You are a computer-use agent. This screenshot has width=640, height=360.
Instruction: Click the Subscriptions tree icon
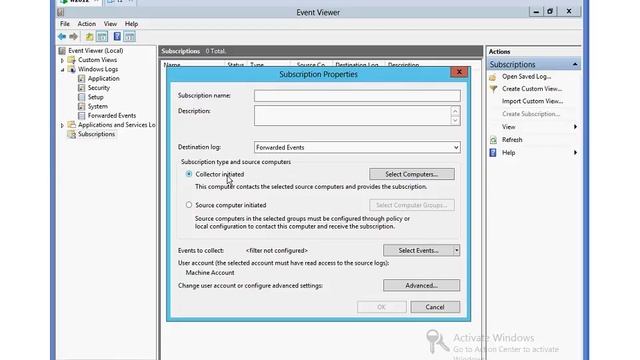coord(71,134)
